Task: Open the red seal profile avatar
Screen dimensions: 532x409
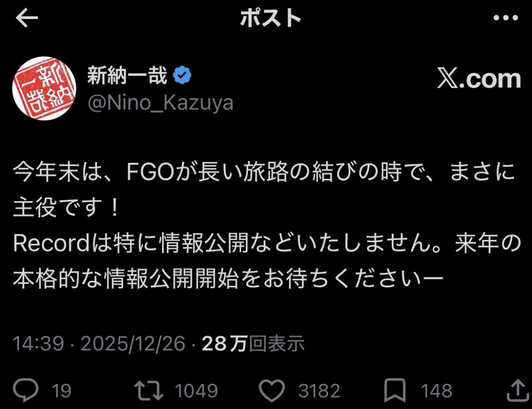Action: [44, 88]
